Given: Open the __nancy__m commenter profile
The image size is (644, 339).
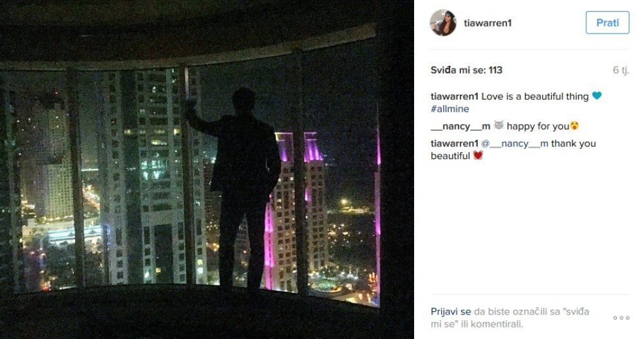Looking at the screenshot, I should point(460,126).
